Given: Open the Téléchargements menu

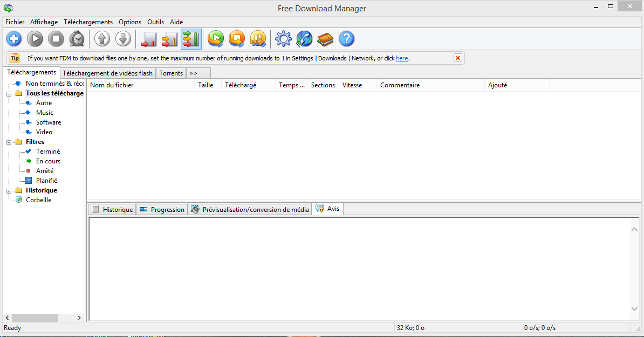Looking at the screenshot, I should (x=88, y=22).
